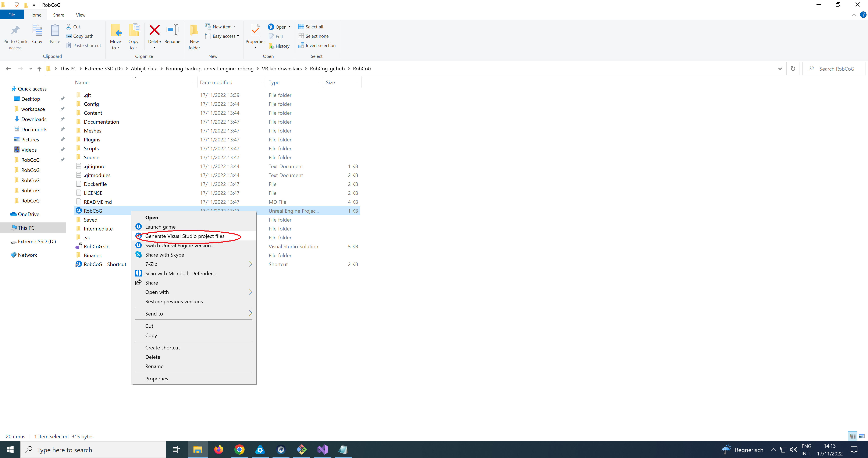Image resolution: width=868 pixels, height=458 pixels.
Task: Click Select all in the ribbon
Action: pos(314,27)
